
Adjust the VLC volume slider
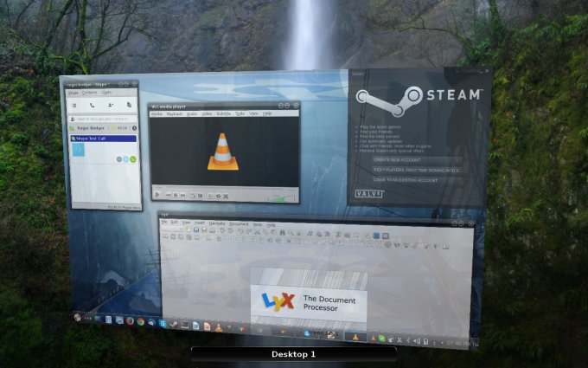(x=284, y=198)
